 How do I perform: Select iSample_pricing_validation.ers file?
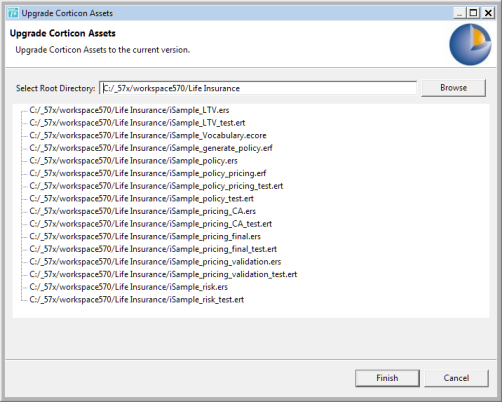[x=155, y=262]
